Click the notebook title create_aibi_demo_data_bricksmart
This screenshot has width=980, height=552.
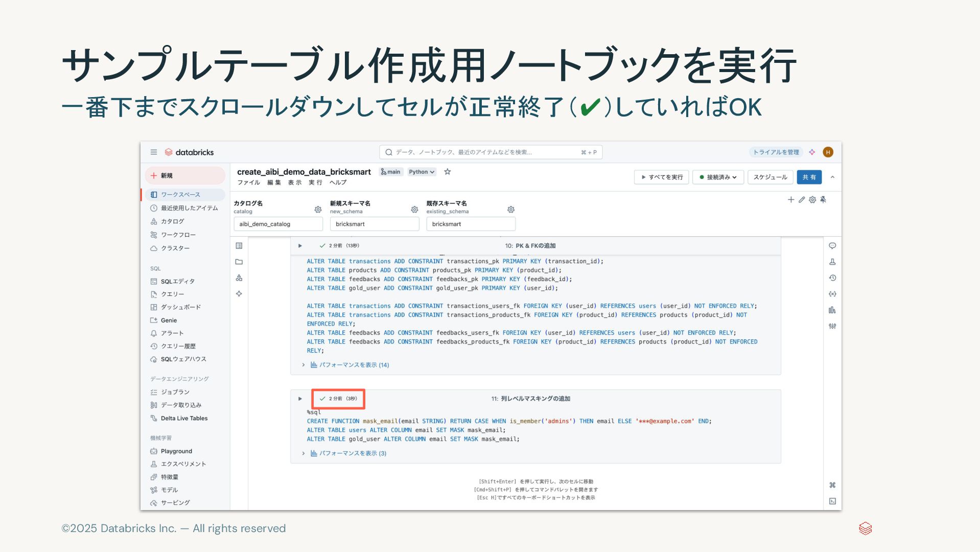pyautogui.click(x=304, y=172)
